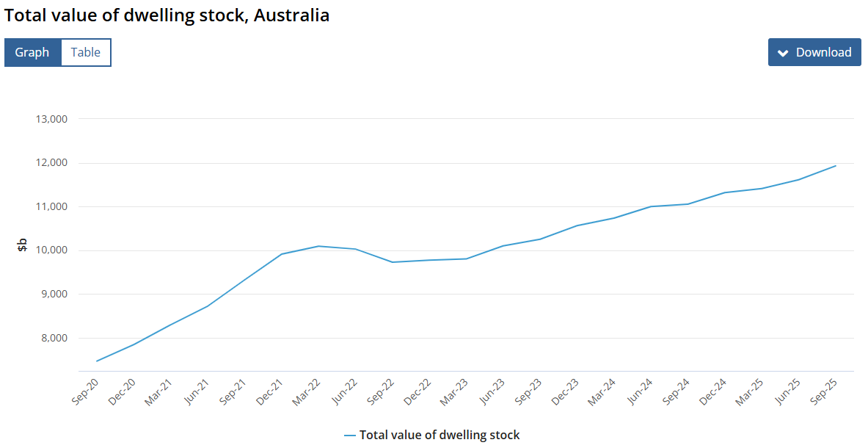Click the 8,000 y-axis label
Image resolution: width=868 pixels, height=448 pixels.
point(54,338)
